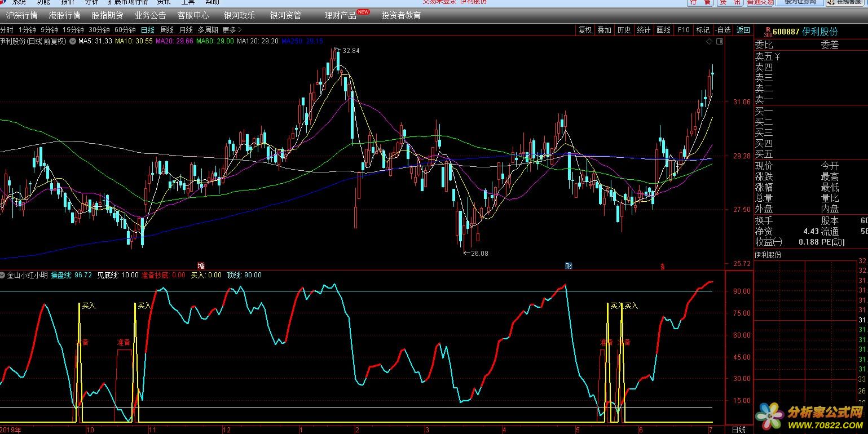
Task: Open 业务公告 section
Action: (150, 16)
